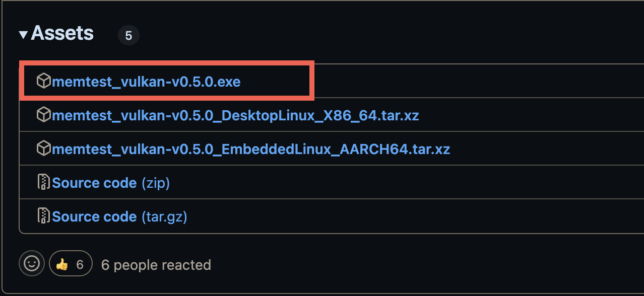The image size is (644, 296).
Task: Collapse the Assets disclosure triangle
Action: (23, 35)
